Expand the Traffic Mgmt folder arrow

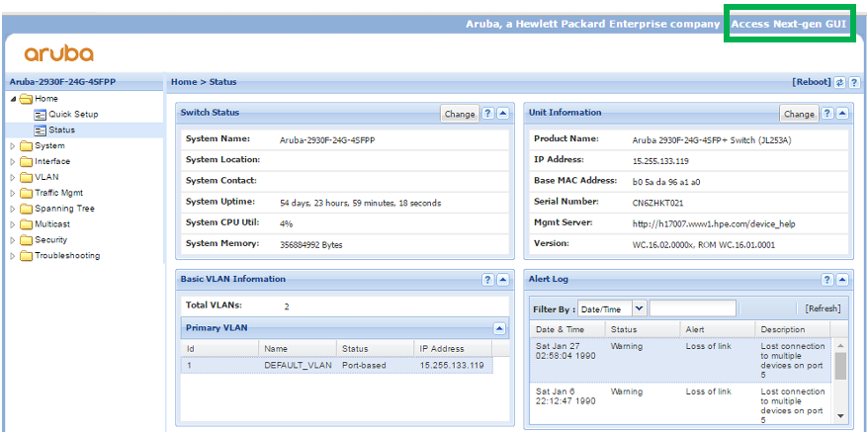pyautogui.click(x=13, y=194)
